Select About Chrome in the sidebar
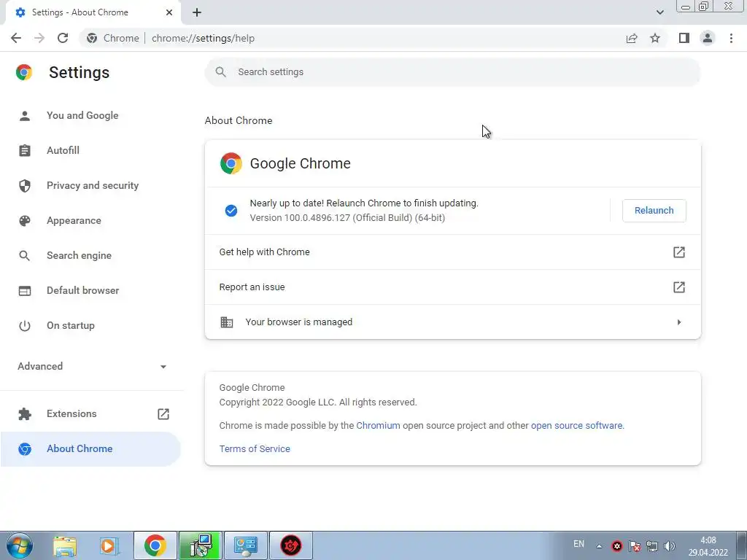 [x=90, y=449]
